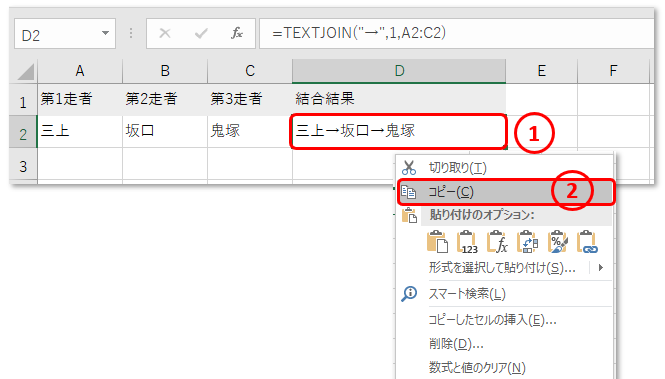Select column A header
The image size is (665, 379).
pos(80,71)
